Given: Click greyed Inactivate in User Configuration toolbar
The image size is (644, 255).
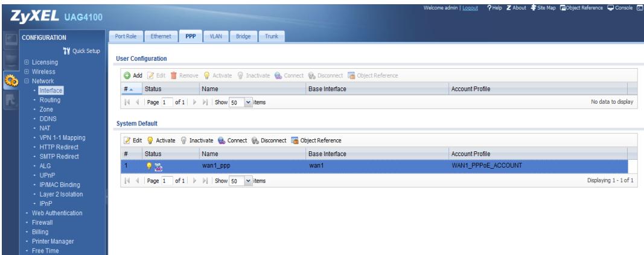Looking at the screenshot, I should click(x=253, y=75).
